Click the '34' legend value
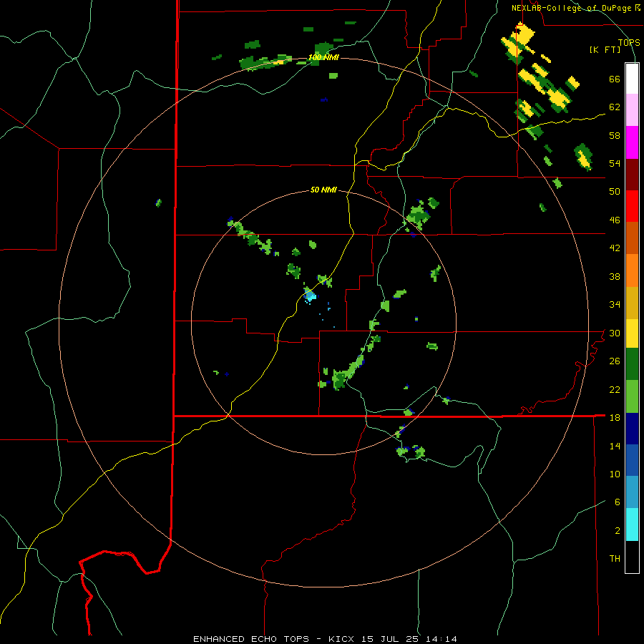This screenshot has height=644, width=644. (x=615, y=305)
